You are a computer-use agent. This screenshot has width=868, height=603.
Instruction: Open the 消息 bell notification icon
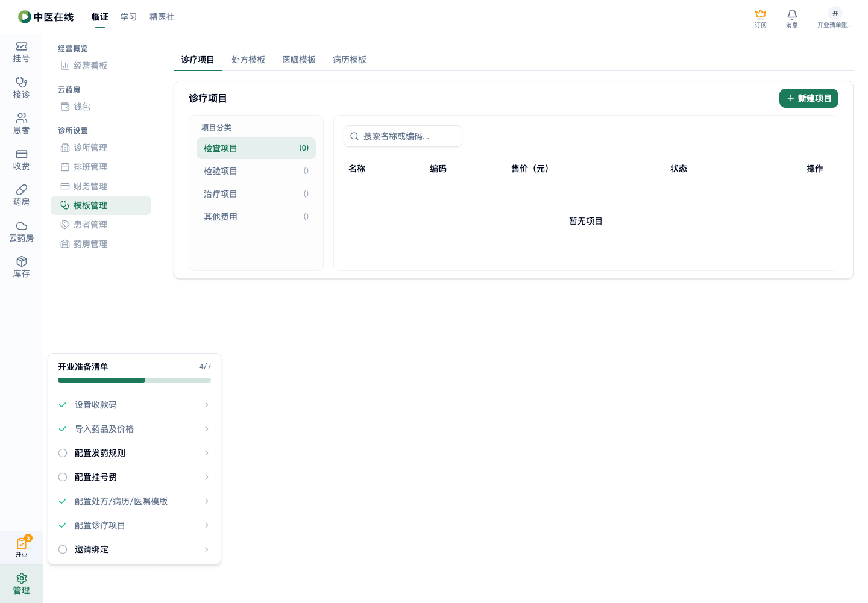(792, 14)
